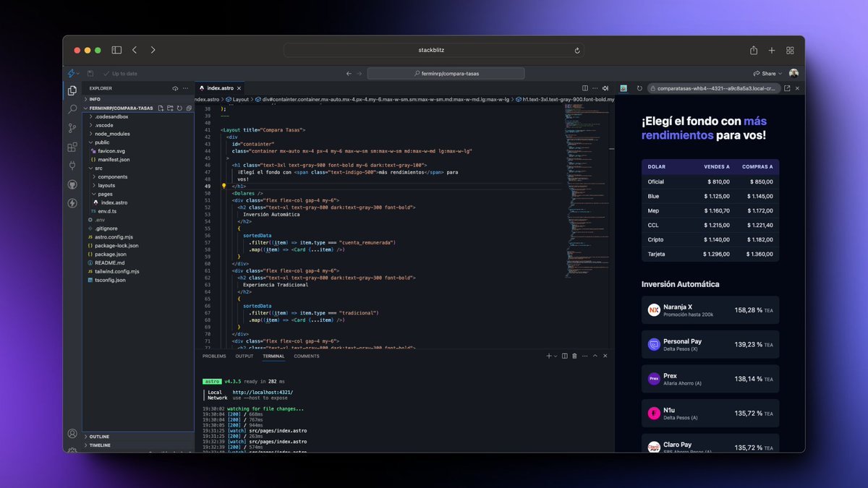Switch to the OUTPUT tab
This screenshot has height=488, width=868.
click(244, 356)
